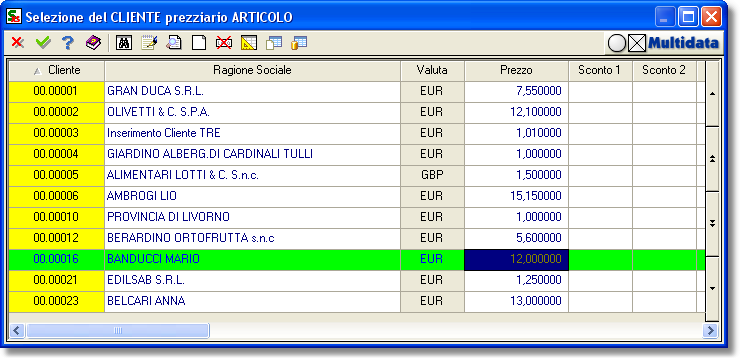Sort by the Cliente column header

(57, 70)
